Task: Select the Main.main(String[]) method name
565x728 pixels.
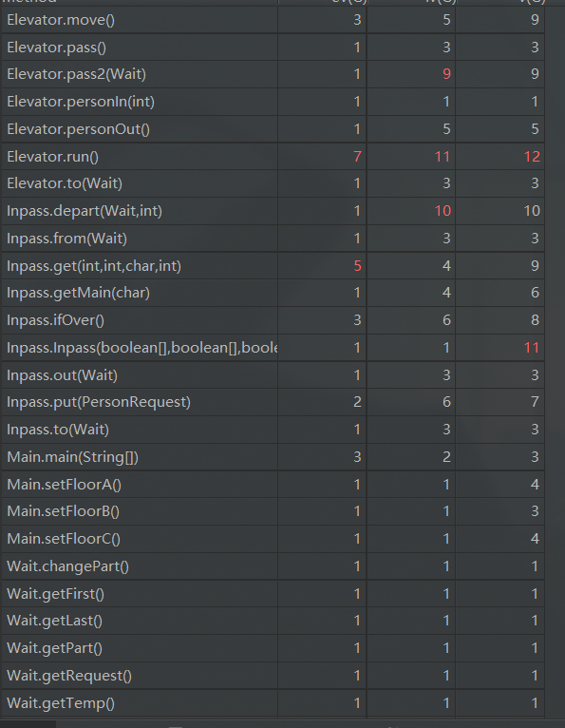Action: [73, 457]
